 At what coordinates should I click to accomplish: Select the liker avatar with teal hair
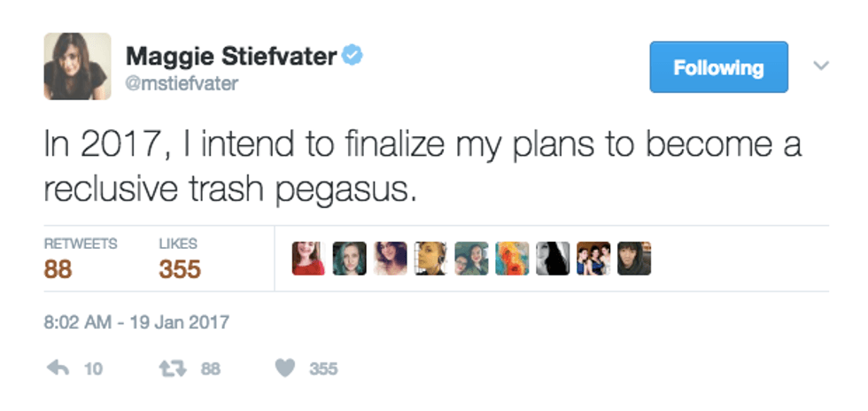(349, 259)
